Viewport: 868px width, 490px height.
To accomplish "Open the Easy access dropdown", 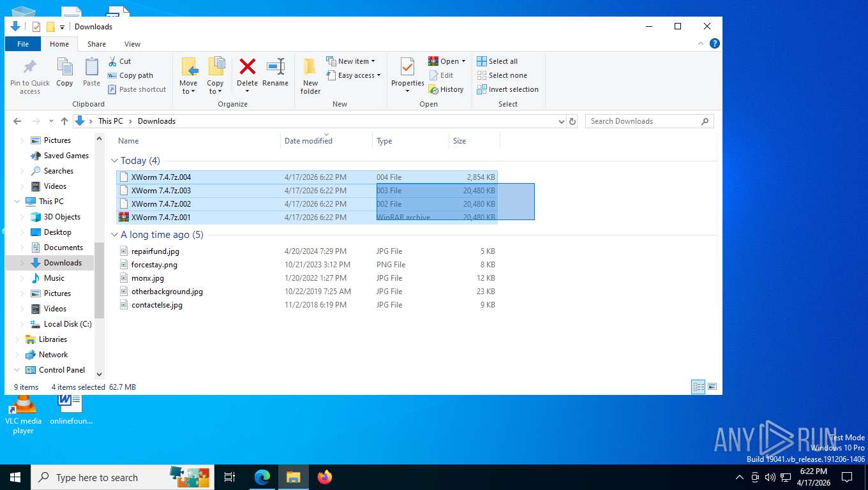I will coord(353,75).
